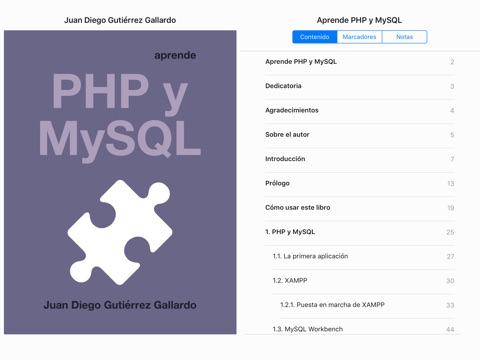Show the Notas tab
The image size is (480, 360).
404,37
